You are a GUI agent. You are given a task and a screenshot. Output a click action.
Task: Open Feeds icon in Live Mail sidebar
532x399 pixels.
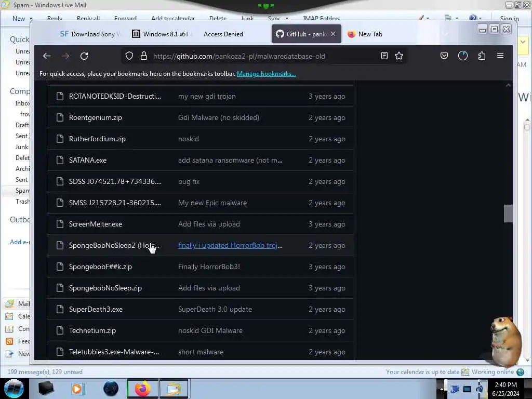click(x=9, y=341)
